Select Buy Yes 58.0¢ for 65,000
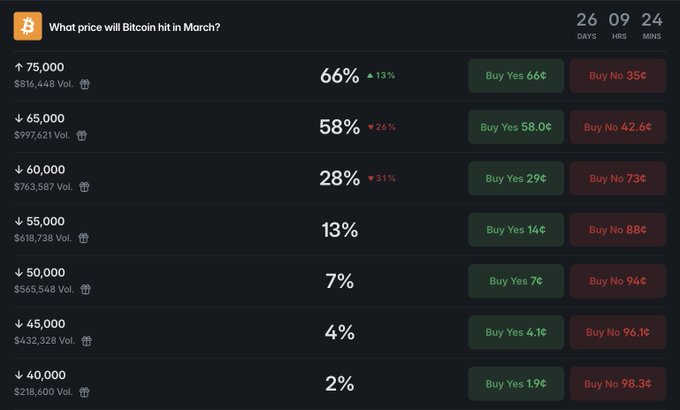 click(516, 127)
